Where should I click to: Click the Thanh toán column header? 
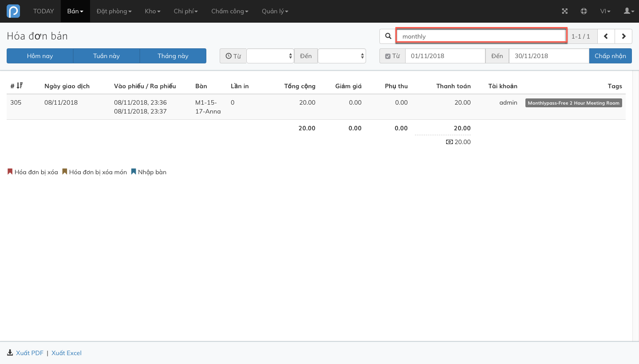(x=454, y=86)
